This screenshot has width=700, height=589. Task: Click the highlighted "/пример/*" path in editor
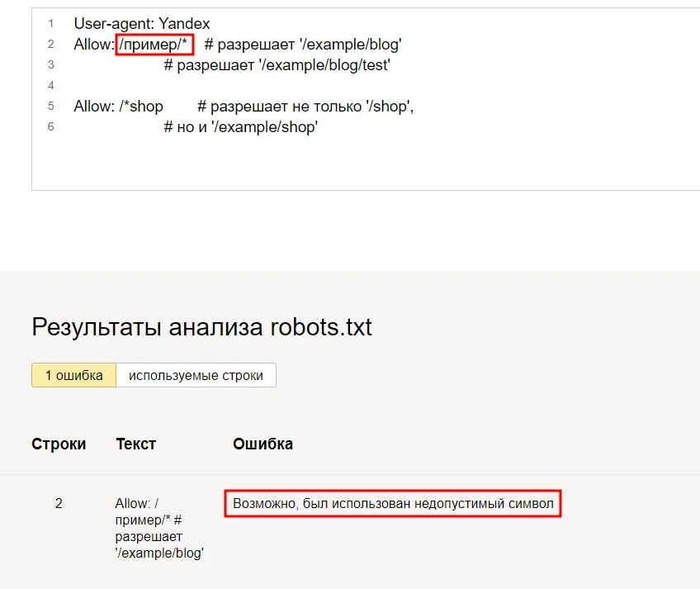click(x=154, y=45)
